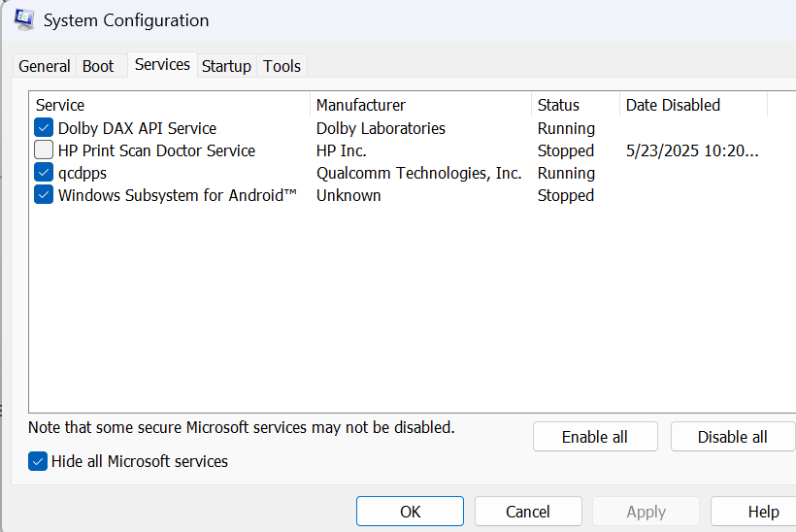Enable the HP Print Scan Doctor Service checkbox
Image resolution: width=796 pixels, height=532 pixels.
click(44, 150)
